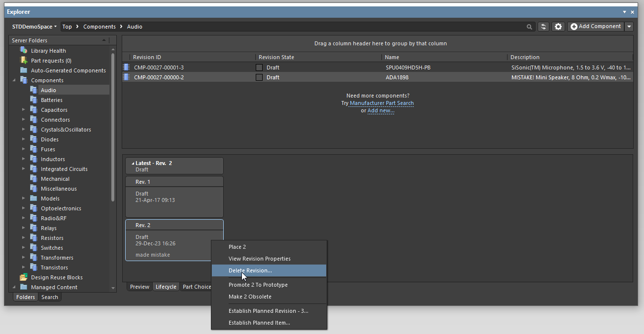Click the search magnifier icon
This screenshot has height=334, width=644.
(530, 27)
